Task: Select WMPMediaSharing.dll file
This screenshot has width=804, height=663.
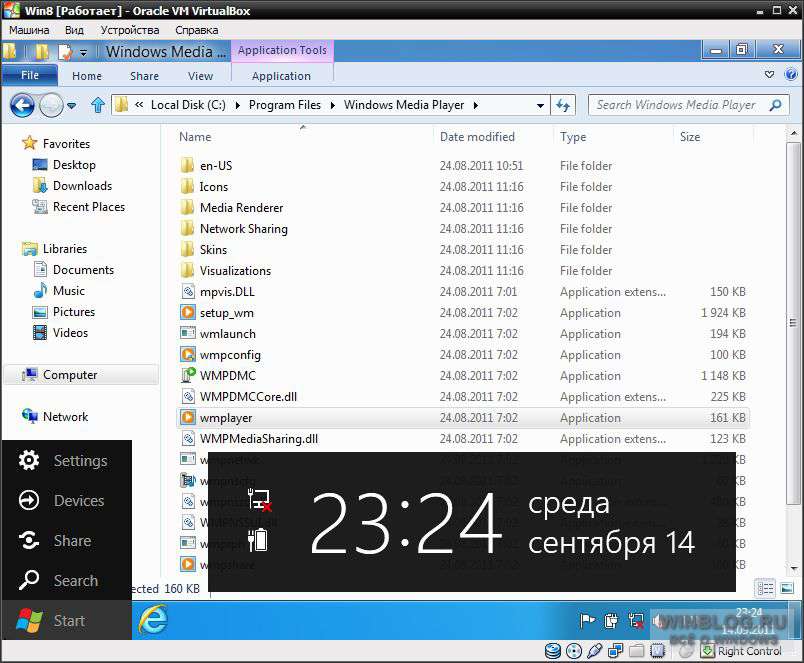Action: (x=258, y=438)
